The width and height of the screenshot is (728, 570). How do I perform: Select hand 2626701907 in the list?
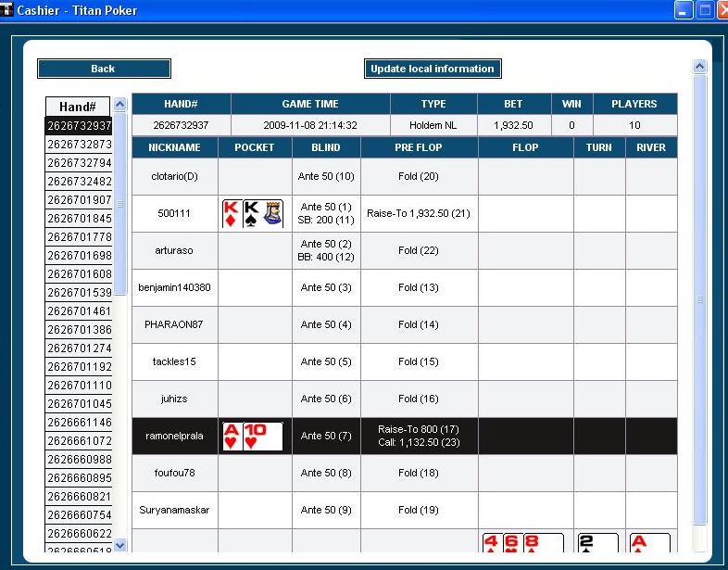click(79, 200)
